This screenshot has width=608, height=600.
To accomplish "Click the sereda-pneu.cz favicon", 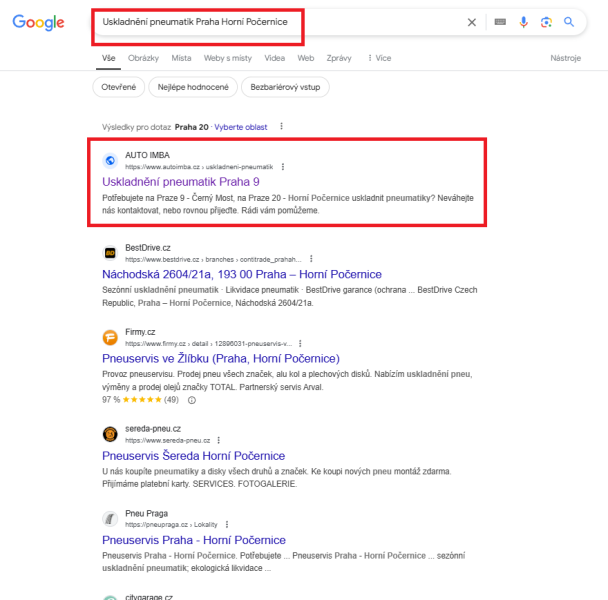I will [110, 434].
